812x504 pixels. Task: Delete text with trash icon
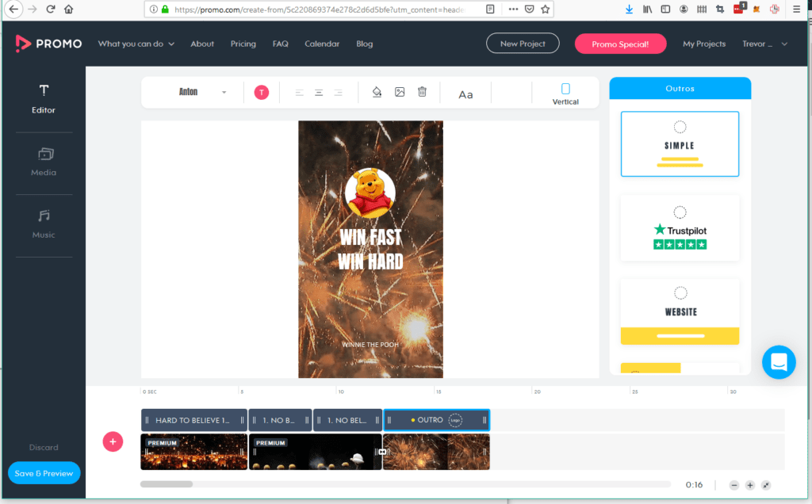pyautogui.click(x=422, y=92)
